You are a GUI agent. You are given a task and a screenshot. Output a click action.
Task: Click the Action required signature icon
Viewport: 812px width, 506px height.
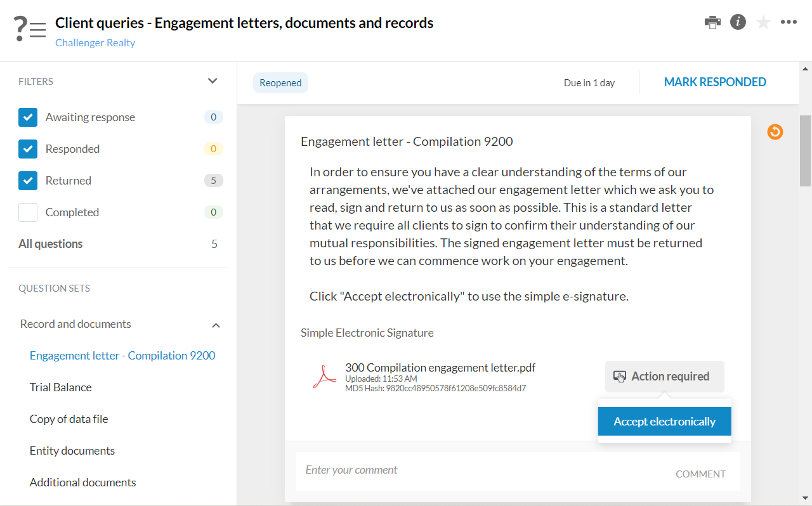[620, 376]
